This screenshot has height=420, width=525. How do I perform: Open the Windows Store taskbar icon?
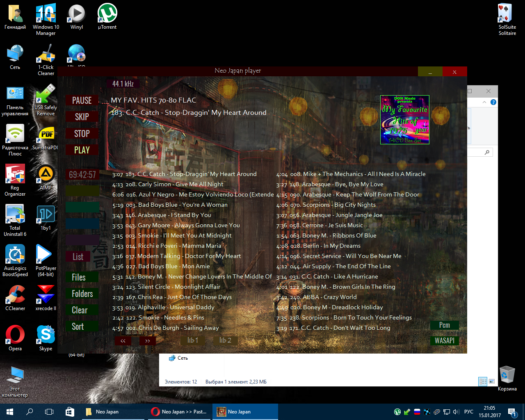[70, 412]
